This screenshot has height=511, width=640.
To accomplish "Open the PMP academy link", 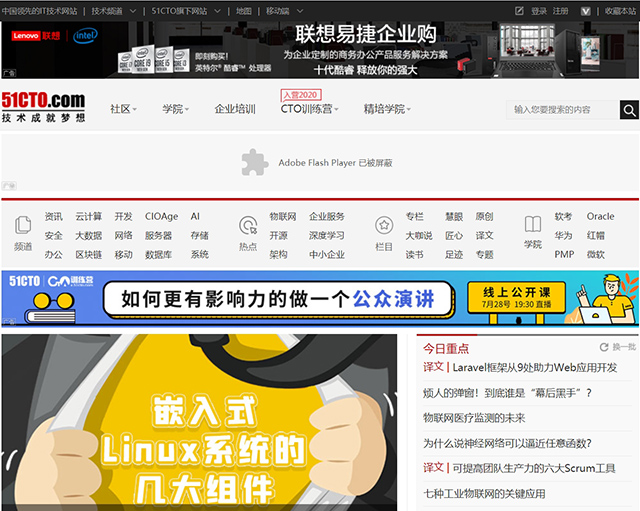I will [564, 255].
